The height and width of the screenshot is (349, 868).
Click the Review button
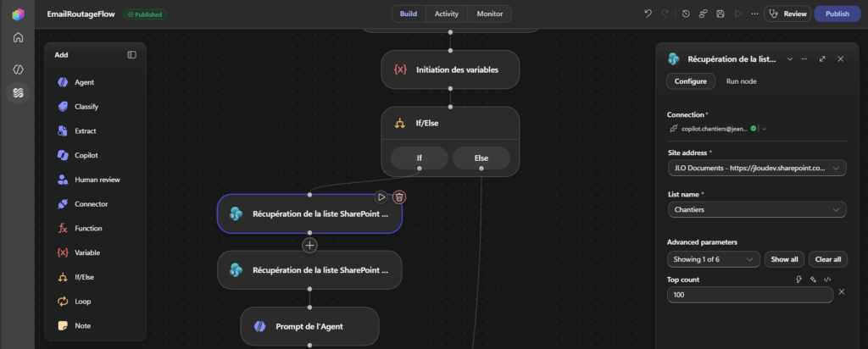(787, 14)
